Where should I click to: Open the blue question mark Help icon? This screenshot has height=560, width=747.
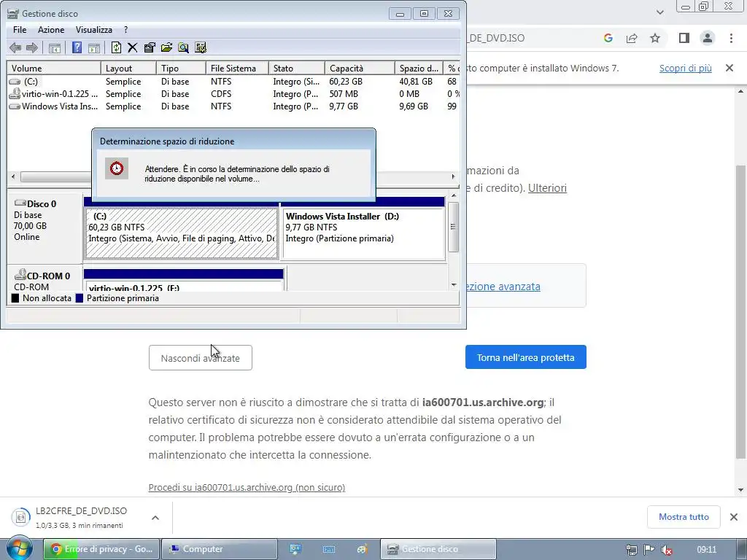pyautogui.click(x=77, y=47)
